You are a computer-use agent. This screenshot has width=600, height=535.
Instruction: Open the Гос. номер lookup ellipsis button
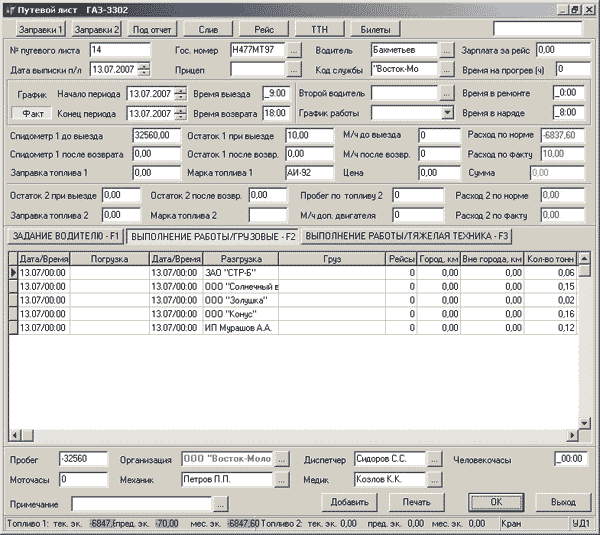click(x=294, y=50)
